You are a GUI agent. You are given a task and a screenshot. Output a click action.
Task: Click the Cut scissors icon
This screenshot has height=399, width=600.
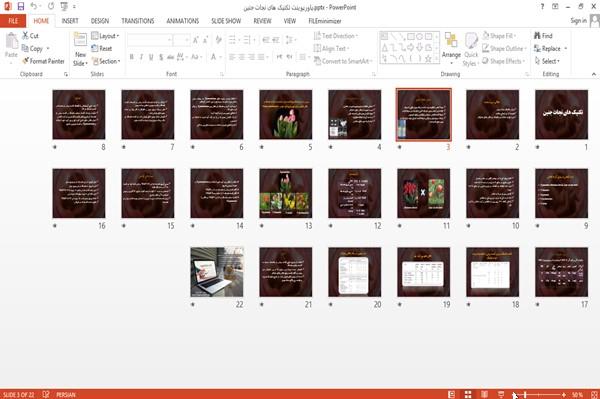tap(25, 36)
